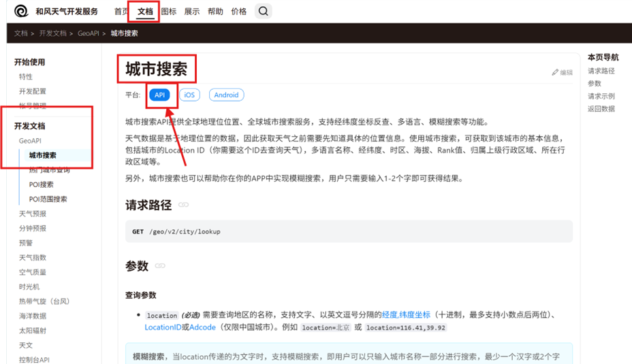The width and height of the screenshot is (632, 364).
Task: Click the 开始使用 sidebar heading
Action: (x=30, y=62)
